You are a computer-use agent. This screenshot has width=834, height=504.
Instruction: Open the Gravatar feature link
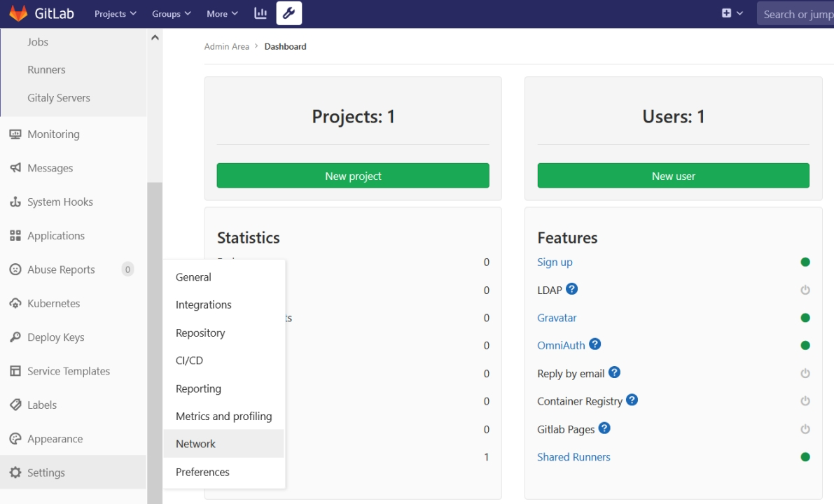click(557, 318)
